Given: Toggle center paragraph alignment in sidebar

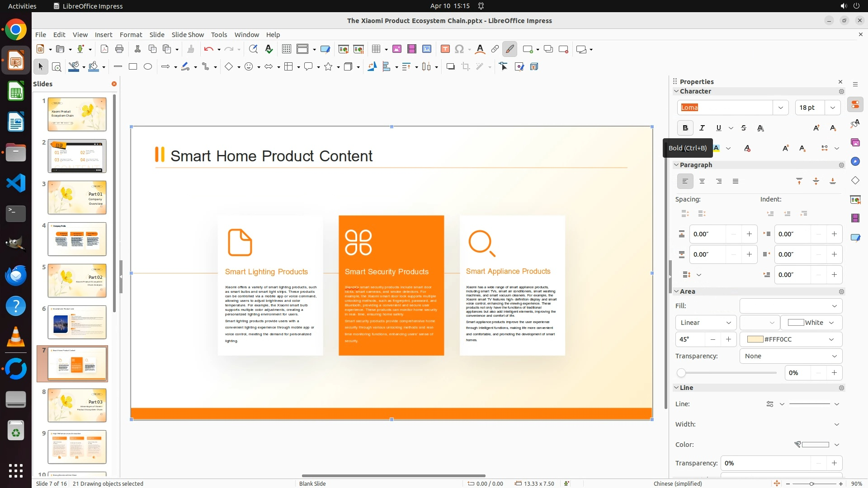Looking at the screenshot, I should coord(702,181).
